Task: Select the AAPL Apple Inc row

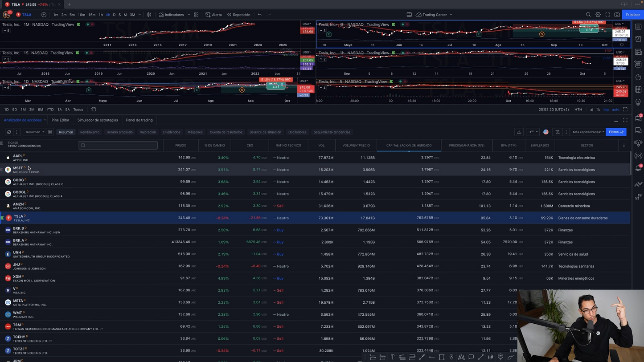Action: [x=315, y=158]
